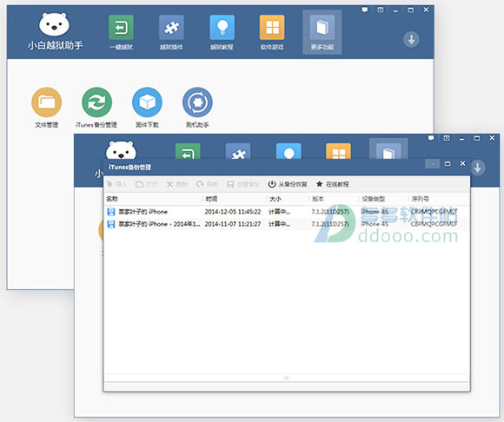Click 创建备份 create backup button
Viewport: 504px width, 422px height.
pyautogui.click(x=243, y=184)
